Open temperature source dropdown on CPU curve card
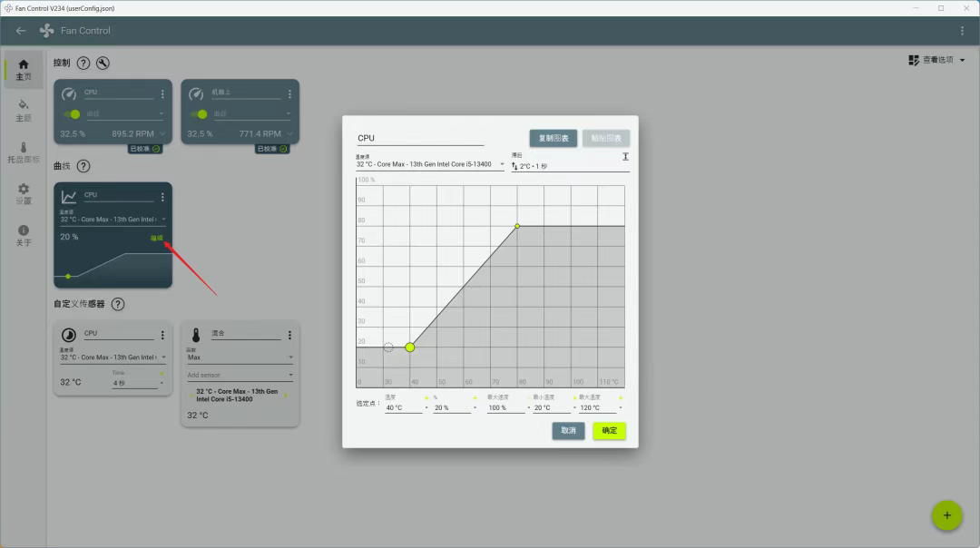The width and height of the screenshot is (980, 548). (113, 218)
